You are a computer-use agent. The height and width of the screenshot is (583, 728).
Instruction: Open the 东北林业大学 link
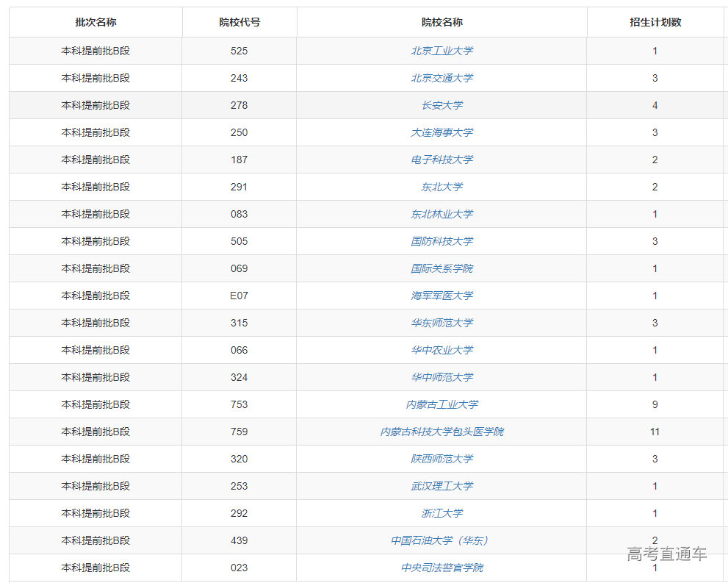[x=442, y=214]
